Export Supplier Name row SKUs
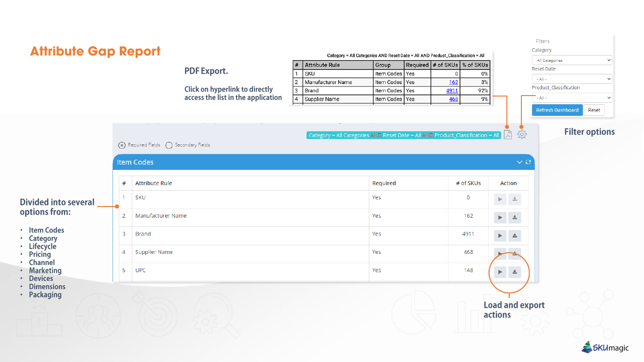Image resolution: width=644 pixels, height=362 pixels. [515, 254]
